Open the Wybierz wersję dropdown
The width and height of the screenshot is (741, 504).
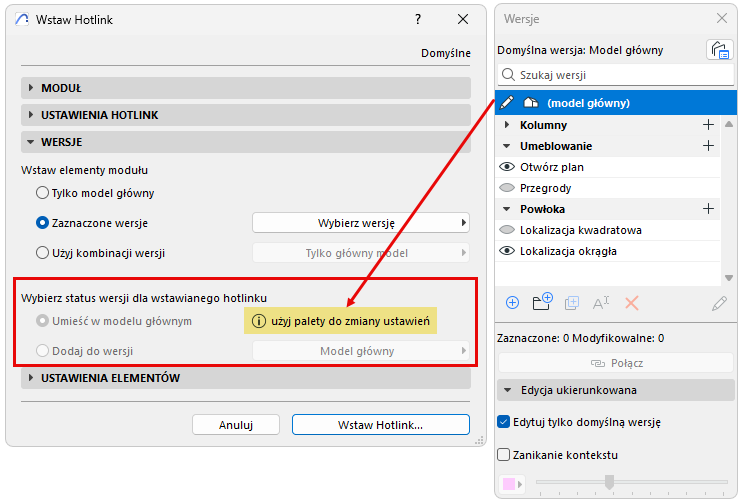pyautogui.click(x=360, y=223)
